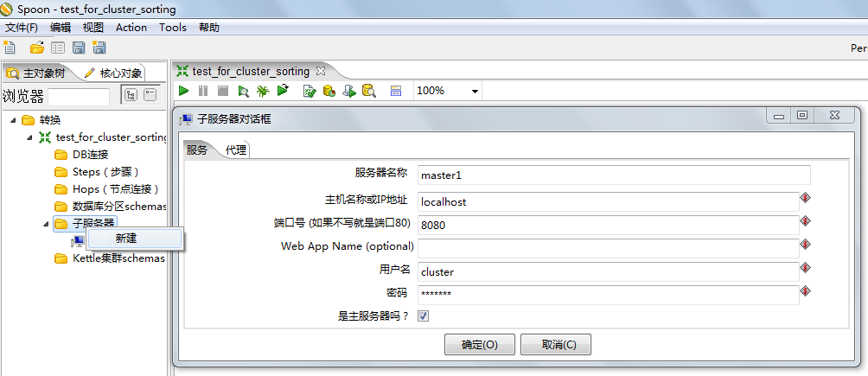Select the 数据库分区schemas folder

click(110, 206)
